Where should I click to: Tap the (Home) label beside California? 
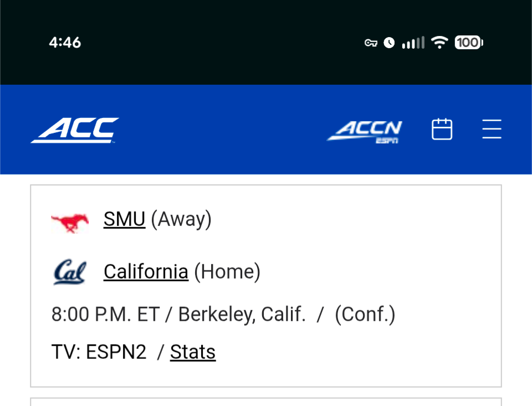point(227,272)
